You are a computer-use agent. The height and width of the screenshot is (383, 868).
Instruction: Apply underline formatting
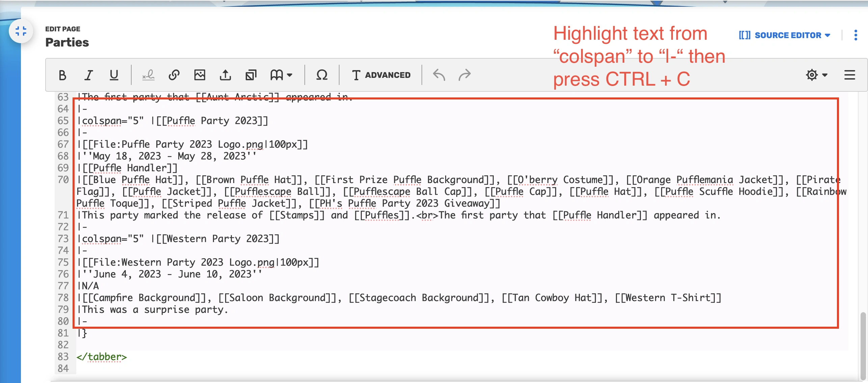pyautogui.click(x=114, y=75)
